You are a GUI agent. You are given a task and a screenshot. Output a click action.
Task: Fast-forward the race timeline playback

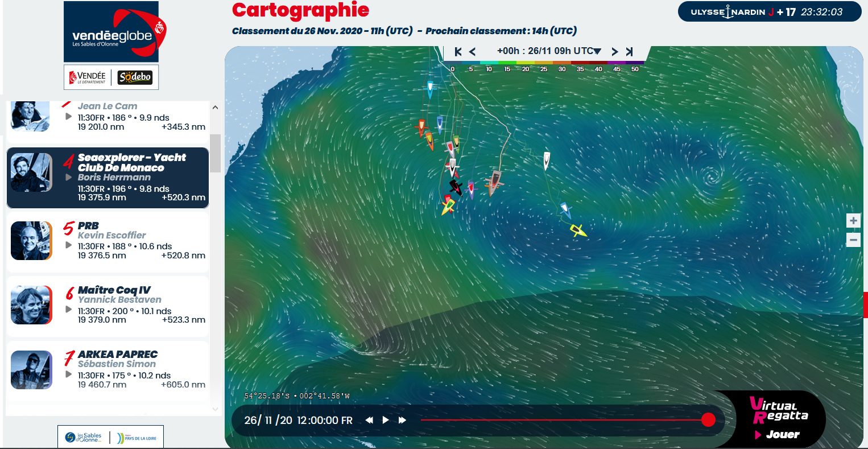click(x=402, y=420)
